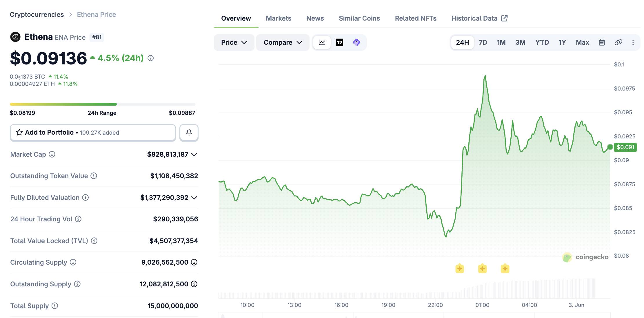
Task: Switch to the Similar Coins tab
Action: pos(359,18)
